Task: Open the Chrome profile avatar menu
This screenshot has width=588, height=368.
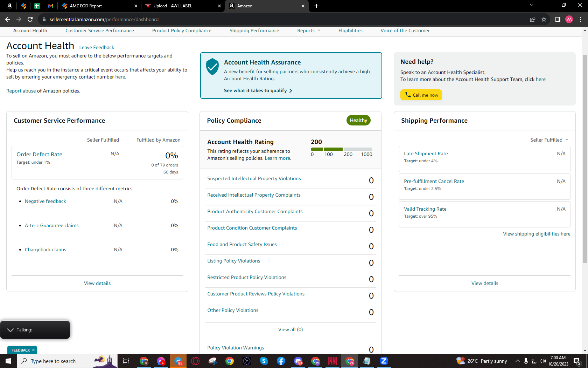Action: pyautogui.click(x=569, y=19)
